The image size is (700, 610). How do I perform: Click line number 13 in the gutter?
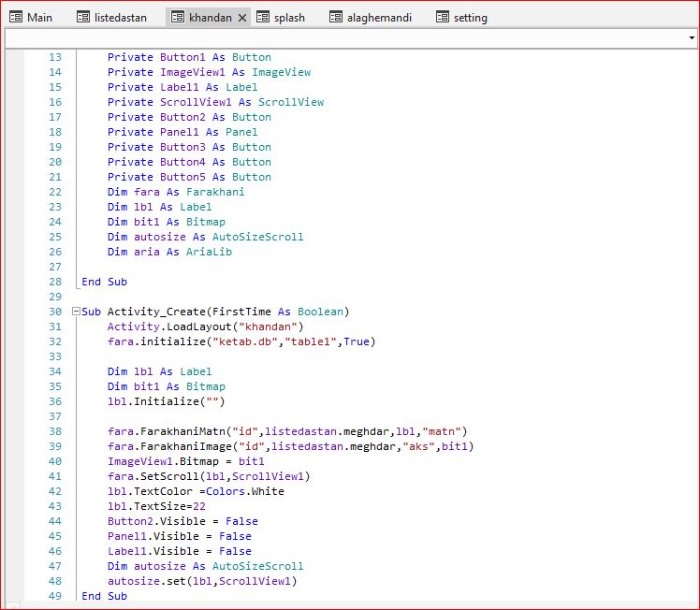point(55,57)
